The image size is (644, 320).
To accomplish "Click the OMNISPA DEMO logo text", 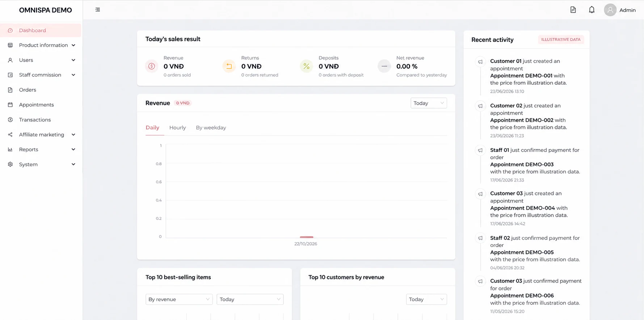I will click(46, 10).
